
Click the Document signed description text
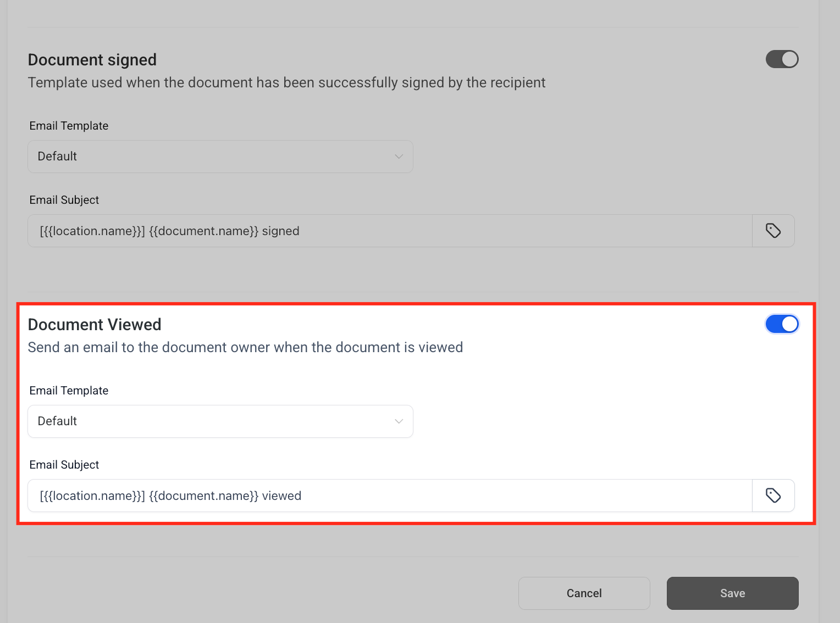coord(286,83)
